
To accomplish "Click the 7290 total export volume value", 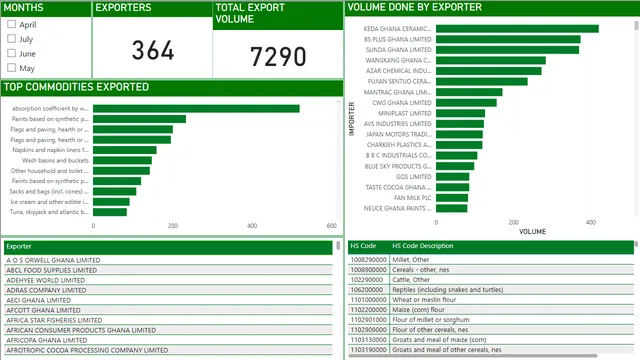I will pos(278,56).
